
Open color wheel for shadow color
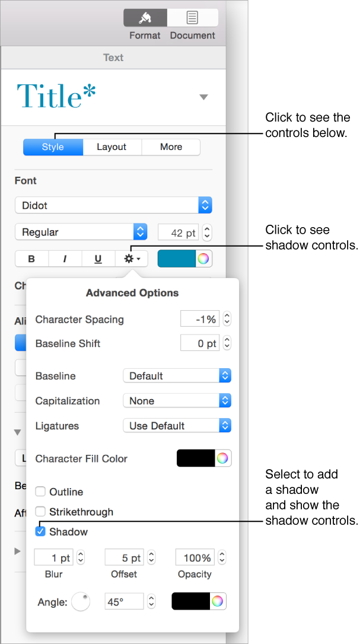pyautogui.click(x=218, y=602)
